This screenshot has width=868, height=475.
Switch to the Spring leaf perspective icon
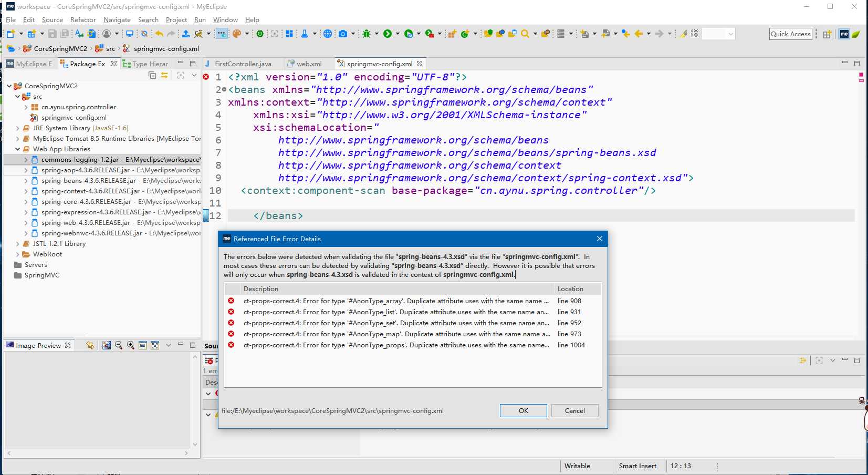[856, 34]
